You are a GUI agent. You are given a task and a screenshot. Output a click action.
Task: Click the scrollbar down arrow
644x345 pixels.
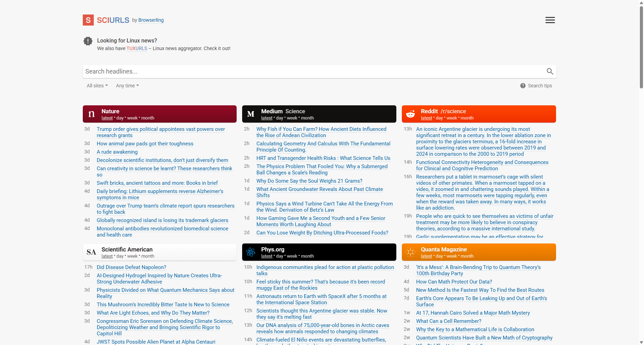point(641,342)
